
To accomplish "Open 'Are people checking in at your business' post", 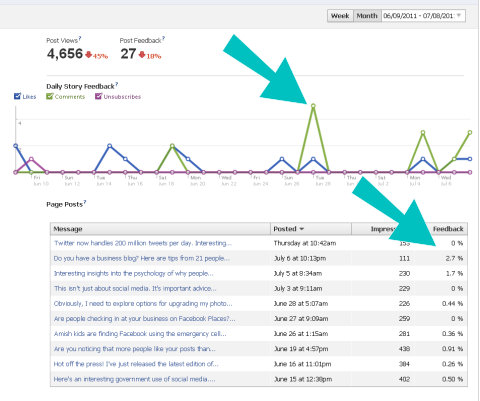I will pos(144,319).
